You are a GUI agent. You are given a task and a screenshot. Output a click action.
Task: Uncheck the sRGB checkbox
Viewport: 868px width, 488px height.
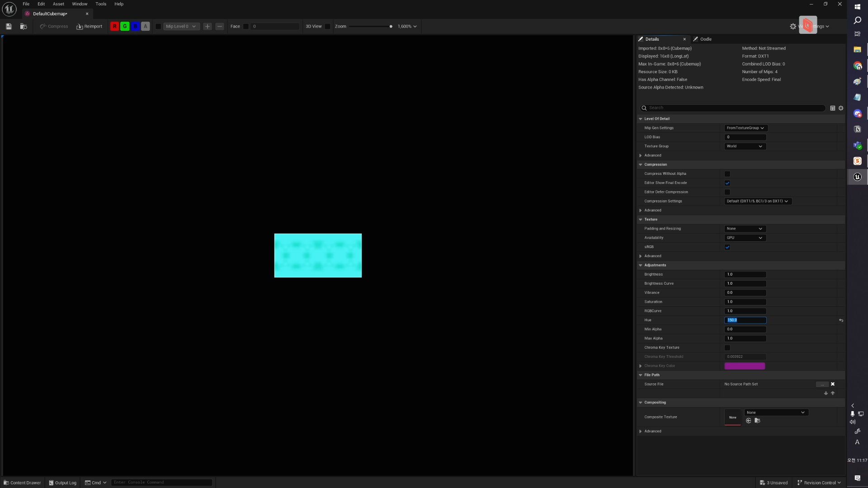point(727,247)
